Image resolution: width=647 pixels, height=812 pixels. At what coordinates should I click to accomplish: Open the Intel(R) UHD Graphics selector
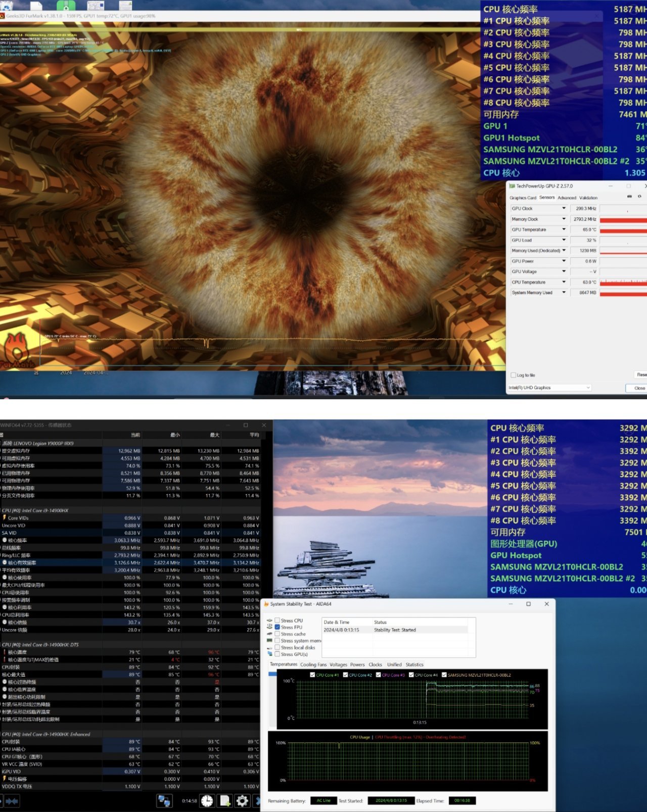point(549,388)
